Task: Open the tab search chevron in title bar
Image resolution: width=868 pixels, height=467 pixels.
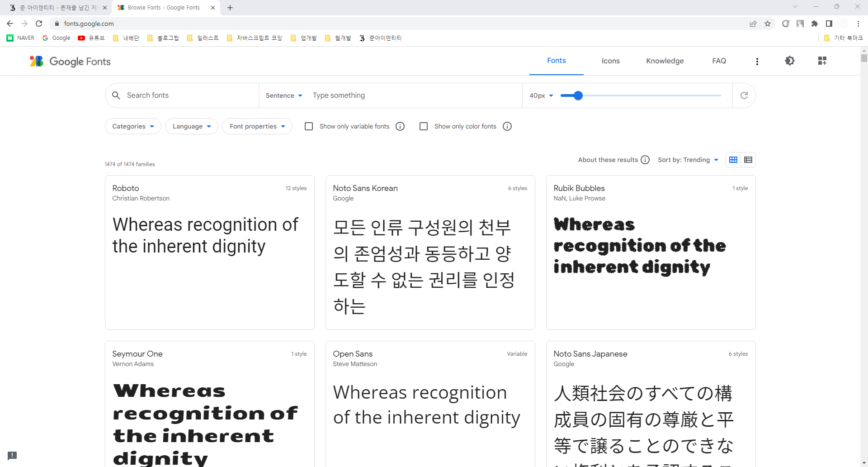Action: (x=795, y=7)
